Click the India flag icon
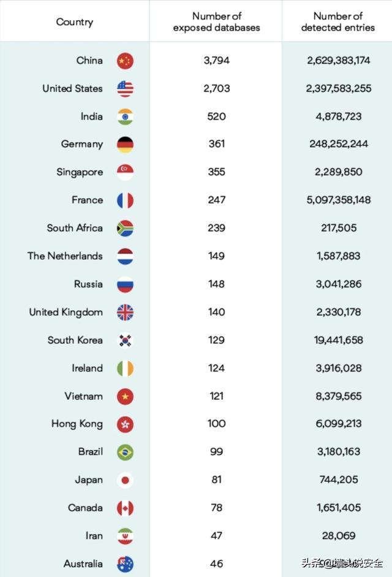Image resolution: width=392 pixels, height=577 pixels. [x=125, y=117]
